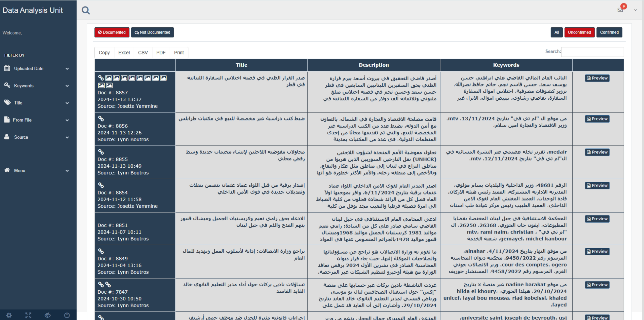Image resolution: width=644 pixels, height=320 pixels.
Task: Toggle the eye-slash visibility icon
Action: [48, 315]
